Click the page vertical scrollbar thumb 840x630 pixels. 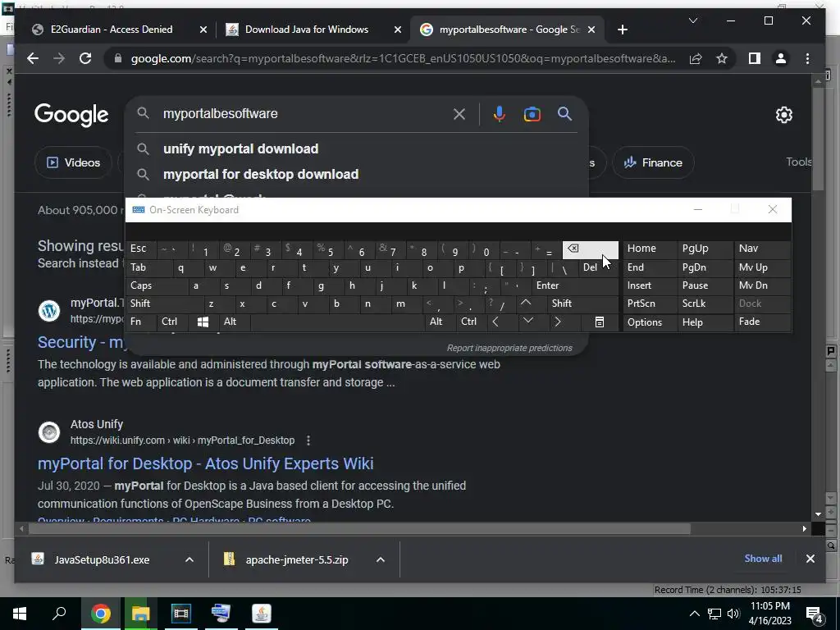(x=818, y=139)
